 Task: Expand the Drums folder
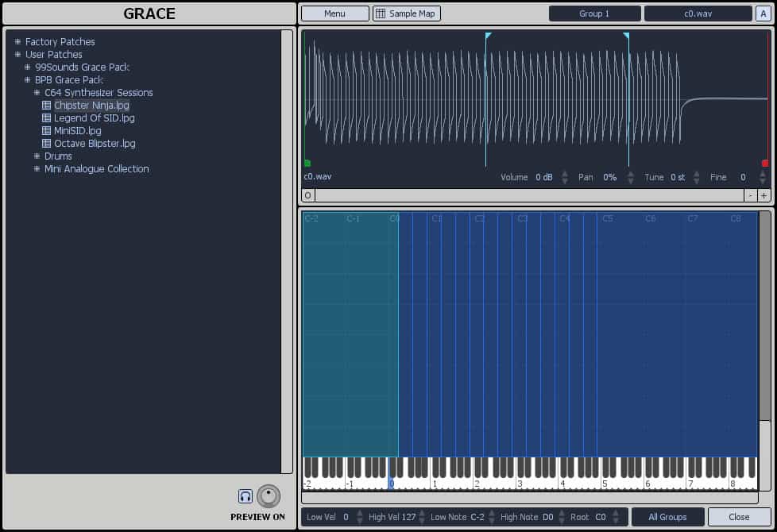point(37,156)
